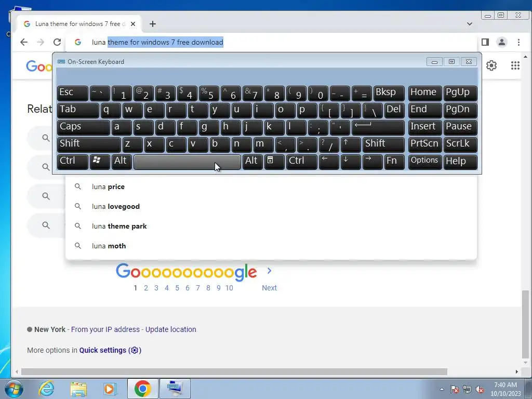Choose suggestion luna lovegood
The height and width of the screenshot is (399, 532).
[x=271, y=206]
